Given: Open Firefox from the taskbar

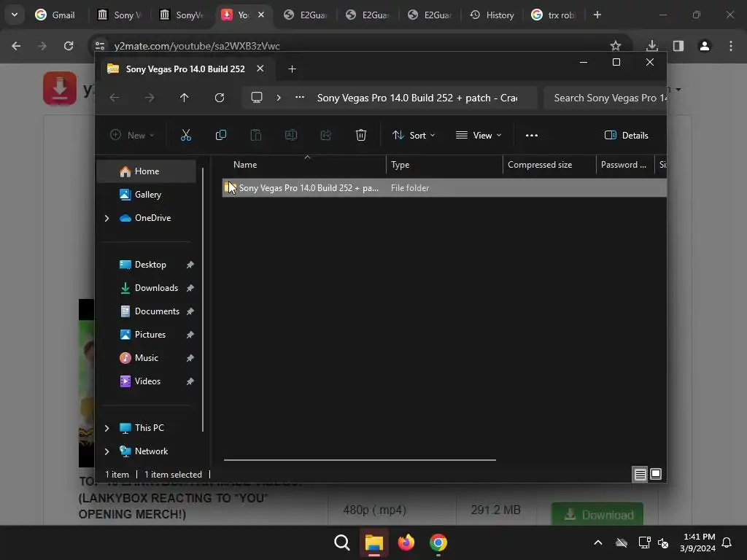Looking at the screenshot, I should pos(406,542).
